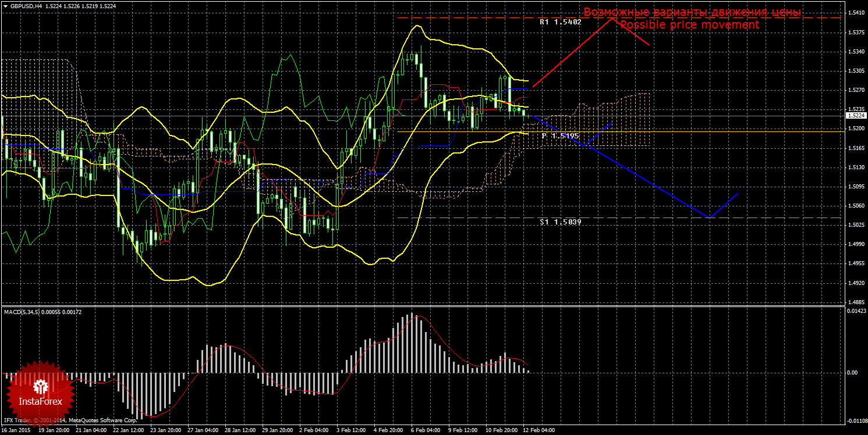Click the 1.4885 value on price scale
Viewport: 868px width, 435px height.
coord(855,302)
